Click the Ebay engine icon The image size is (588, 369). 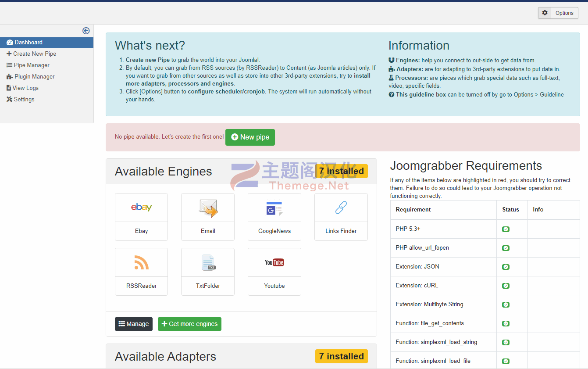pyautogui.click(x=141, y=208)
